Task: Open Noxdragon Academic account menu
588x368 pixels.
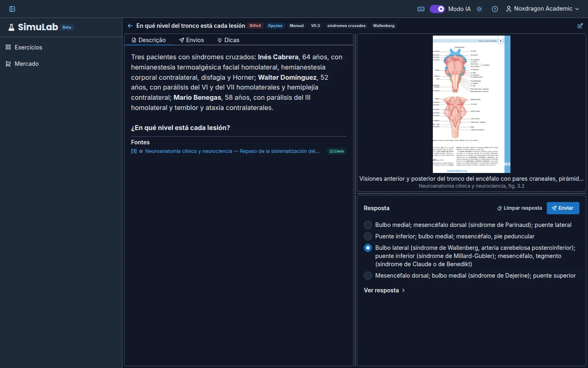Action: (x=542, y=9)
